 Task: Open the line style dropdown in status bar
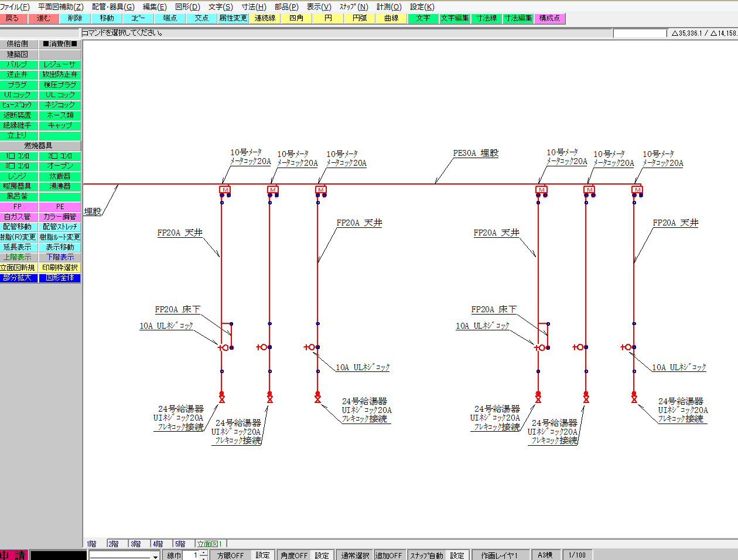tap(155, 556)
